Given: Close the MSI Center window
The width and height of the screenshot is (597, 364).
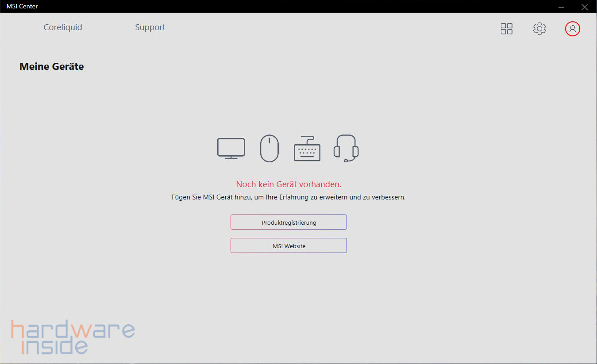Looking at the screenshot, I should click(584, 7).
